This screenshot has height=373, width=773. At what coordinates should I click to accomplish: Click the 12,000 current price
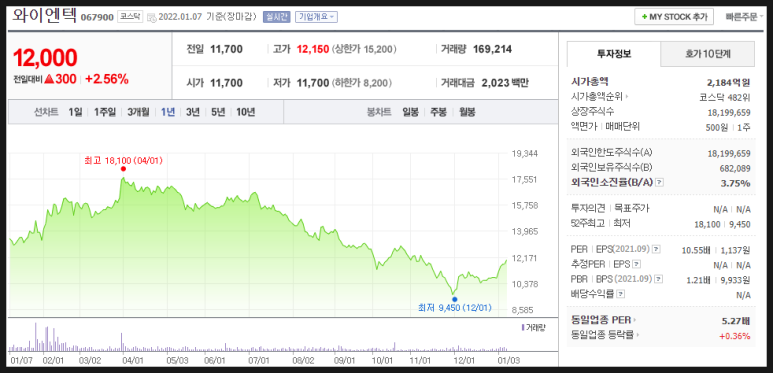[x=45, y=58]
